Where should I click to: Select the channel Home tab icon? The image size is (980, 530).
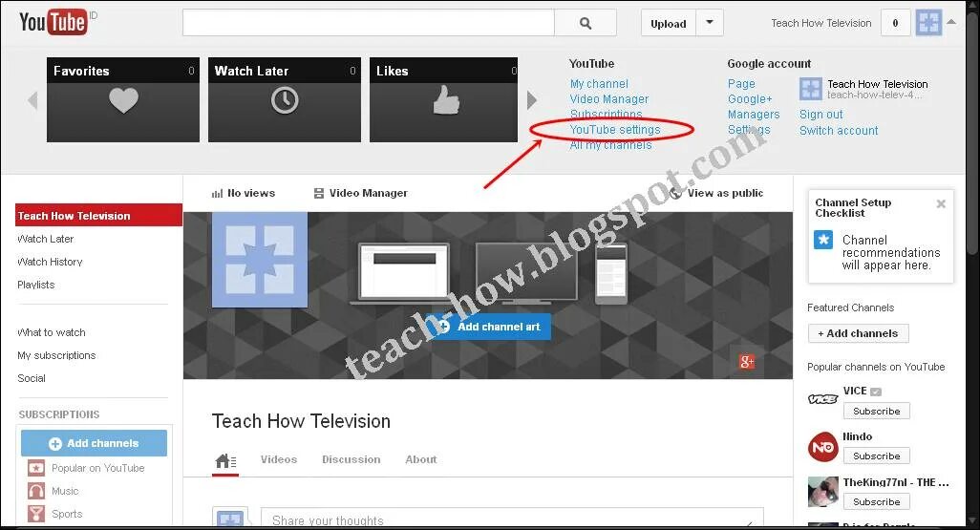(x=225, y=461)
